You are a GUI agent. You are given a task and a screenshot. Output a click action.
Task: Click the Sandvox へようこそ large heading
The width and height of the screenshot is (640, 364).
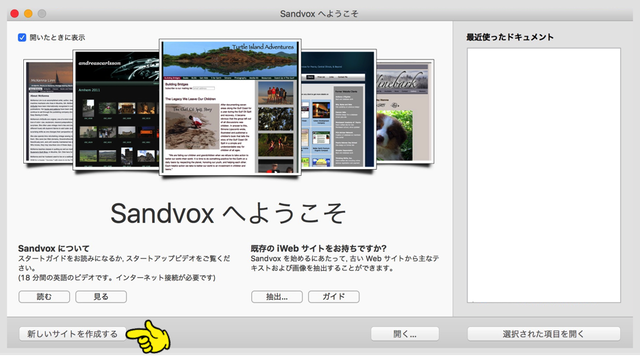(x=228, y=213)
